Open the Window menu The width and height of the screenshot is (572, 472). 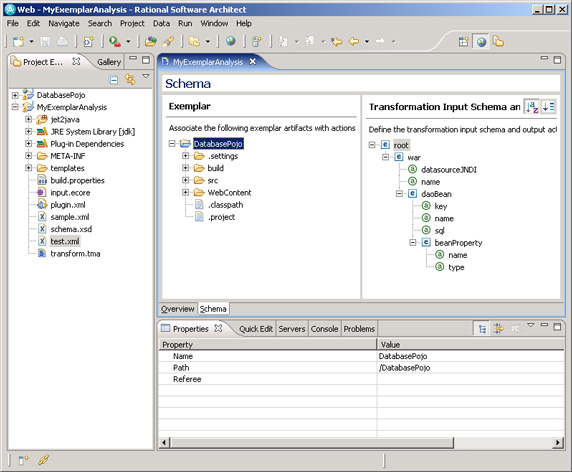click(x=214, y=23)
